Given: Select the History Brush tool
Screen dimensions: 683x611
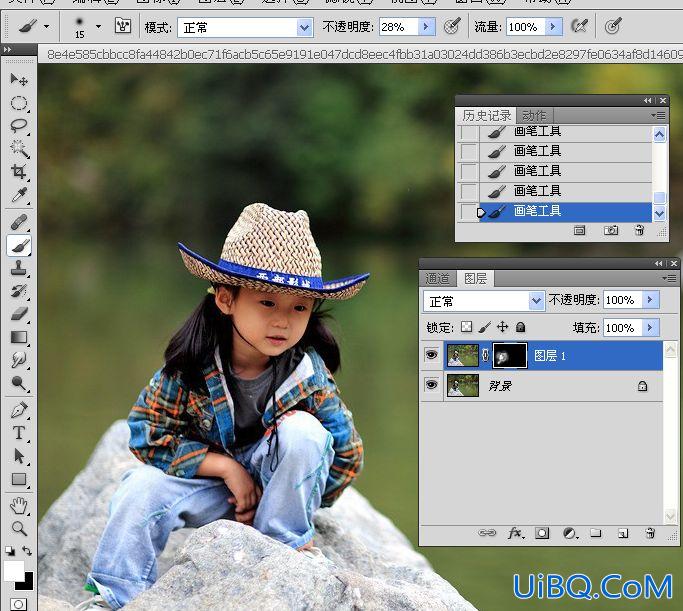Looking at the screenshot, I should [x=19, y=291].
